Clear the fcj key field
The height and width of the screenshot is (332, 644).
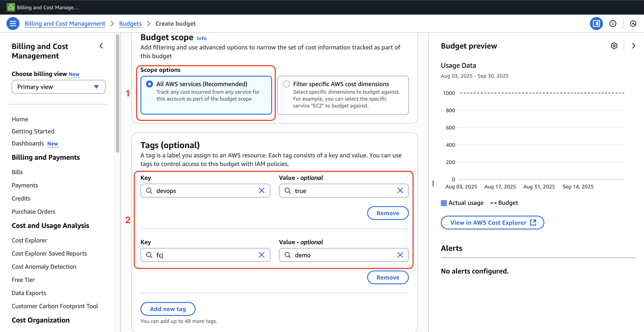[x=261, y=255]
